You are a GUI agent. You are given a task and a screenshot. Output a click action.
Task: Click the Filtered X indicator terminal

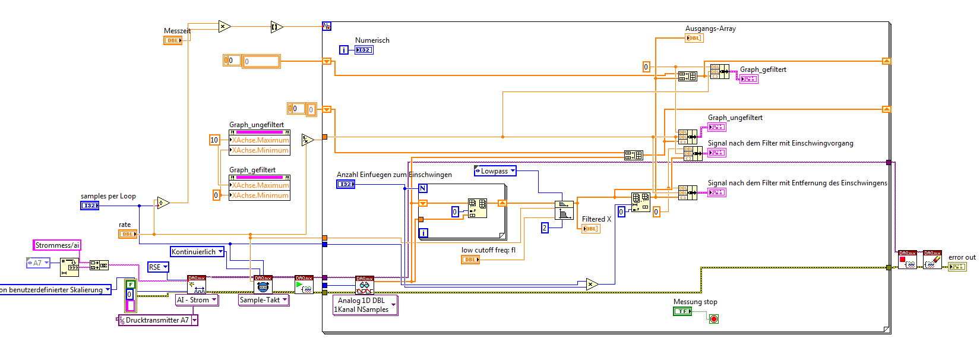point(591,229)
